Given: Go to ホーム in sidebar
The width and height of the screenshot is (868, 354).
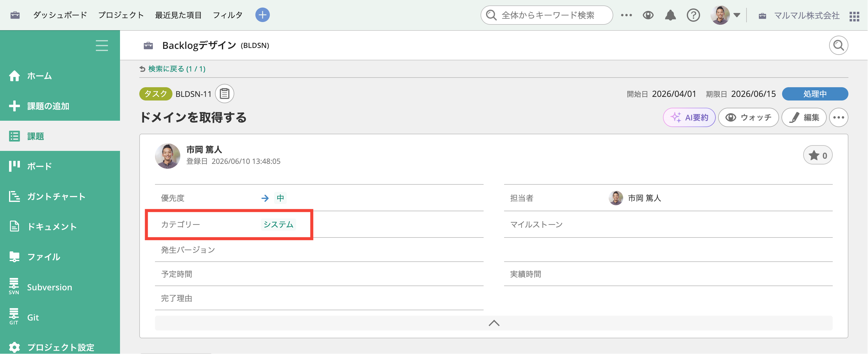Looking at the screenshot, I should pyautogui.click(x=60, y=76).
